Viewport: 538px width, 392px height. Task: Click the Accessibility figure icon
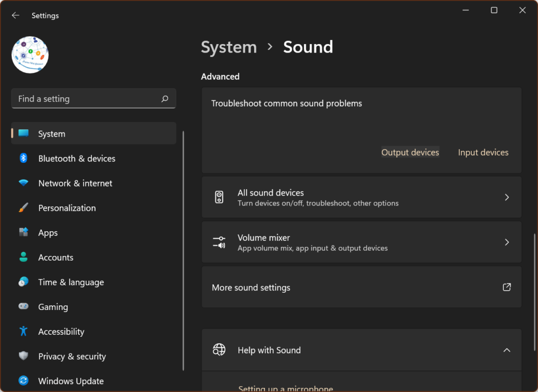pos(23,331)
